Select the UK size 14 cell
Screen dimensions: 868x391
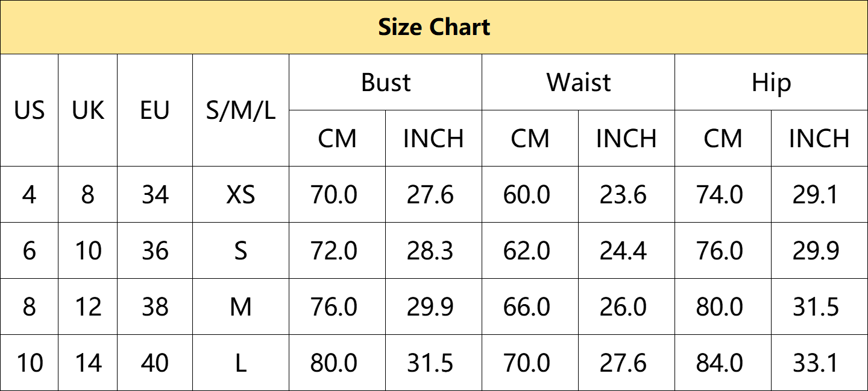point(88,363)
